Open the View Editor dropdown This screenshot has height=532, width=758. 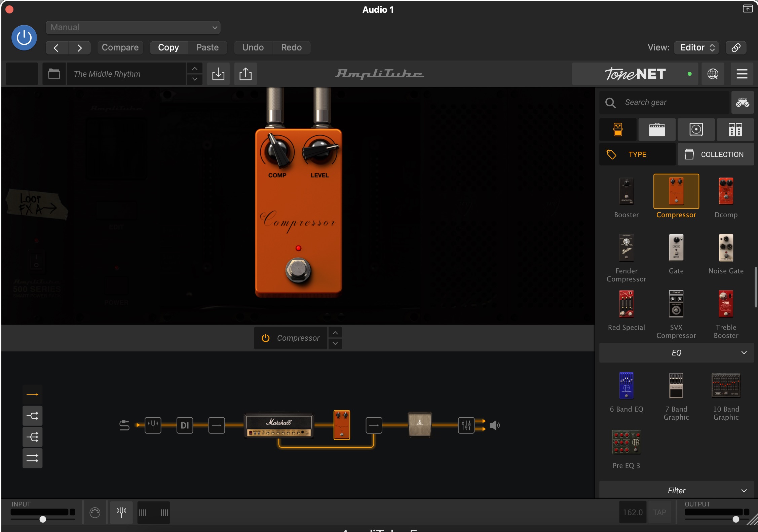click(x=696, y=47)
